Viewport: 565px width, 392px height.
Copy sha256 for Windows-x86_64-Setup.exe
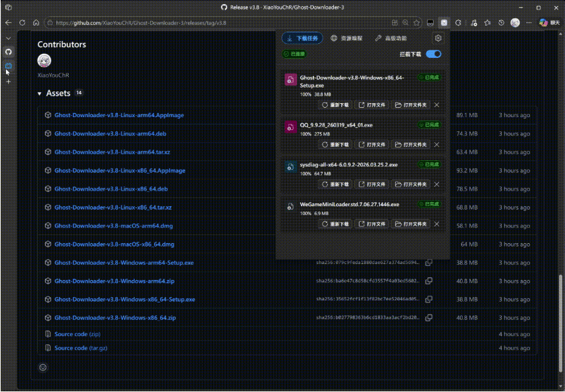(x=428, y=300)
